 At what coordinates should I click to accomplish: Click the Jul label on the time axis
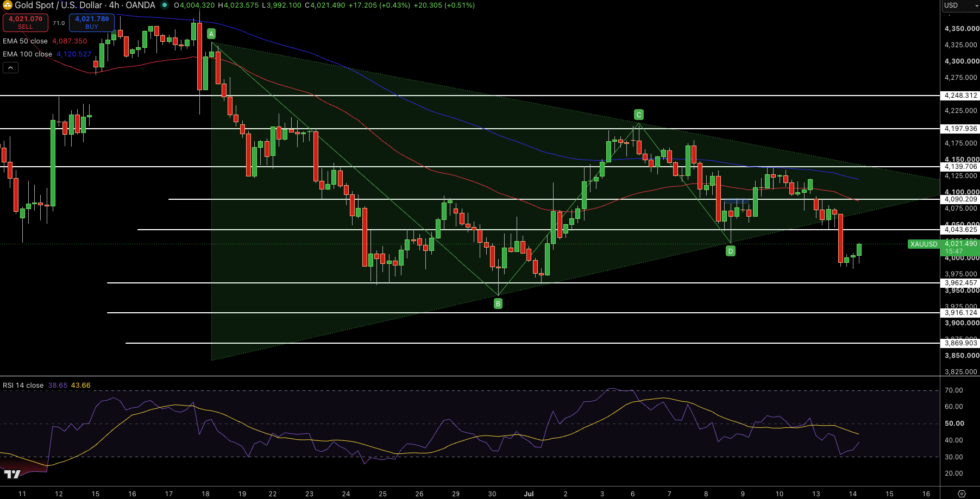coord(529,494)
